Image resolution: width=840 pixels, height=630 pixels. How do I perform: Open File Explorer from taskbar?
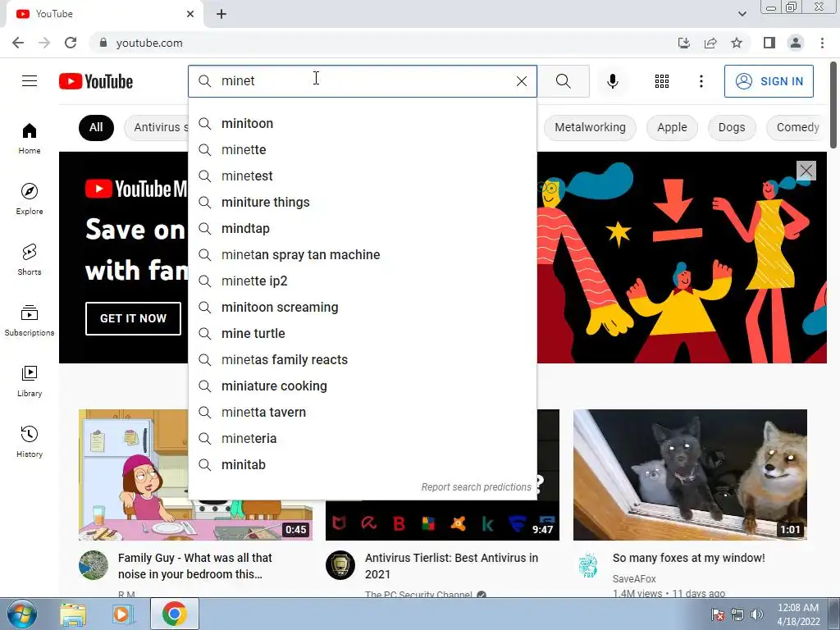73,614
